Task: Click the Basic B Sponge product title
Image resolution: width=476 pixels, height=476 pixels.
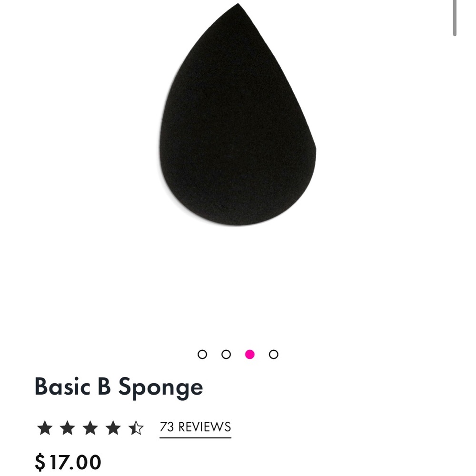Action: click(x=119, y=387)
